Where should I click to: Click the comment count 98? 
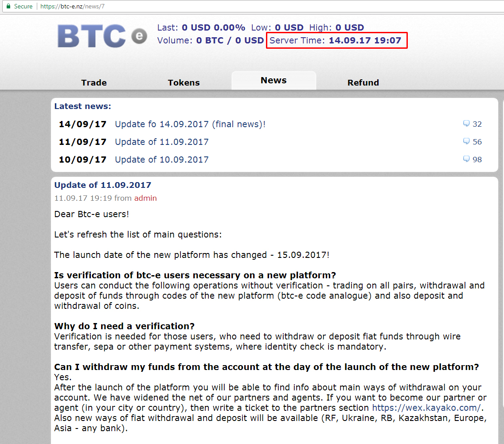pyautogui.click(x=477, y=160)
